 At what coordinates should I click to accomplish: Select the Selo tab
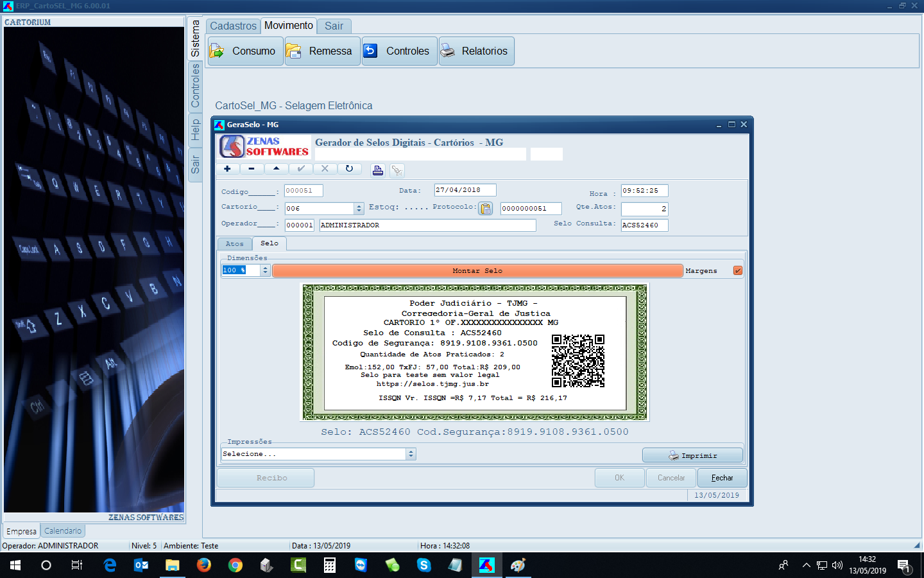click(x=269, y=243)
